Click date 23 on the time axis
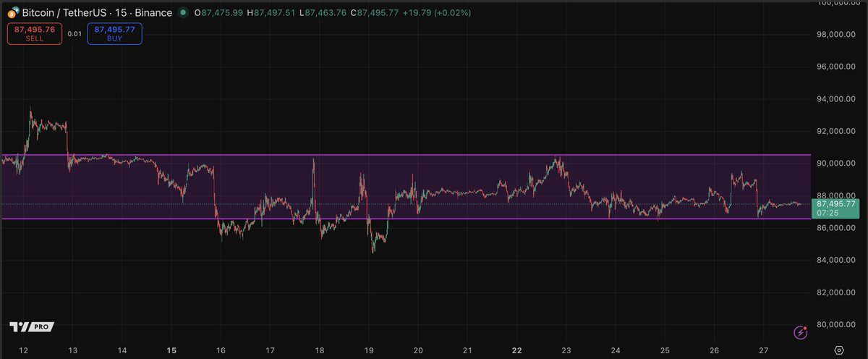Screen dimensions: 868x359 click(566, 349)
